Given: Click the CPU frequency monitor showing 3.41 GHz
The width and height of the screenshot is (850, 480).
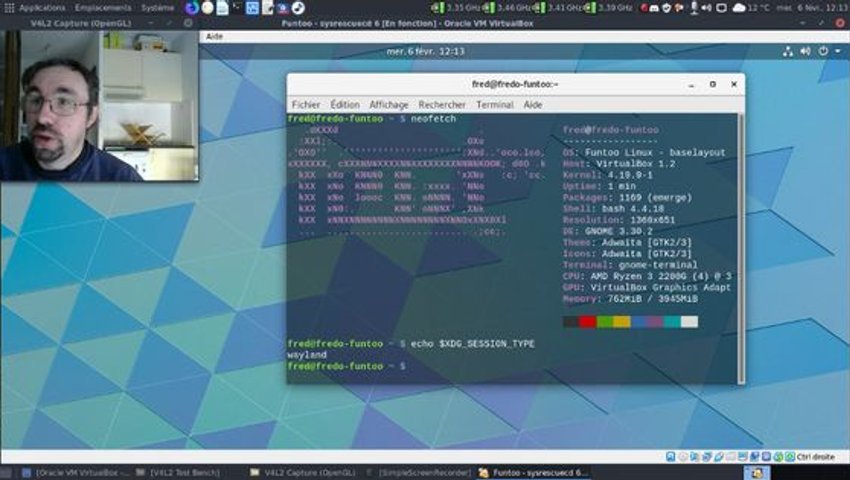Looking at the screenshot, I should tap(557, 8).
